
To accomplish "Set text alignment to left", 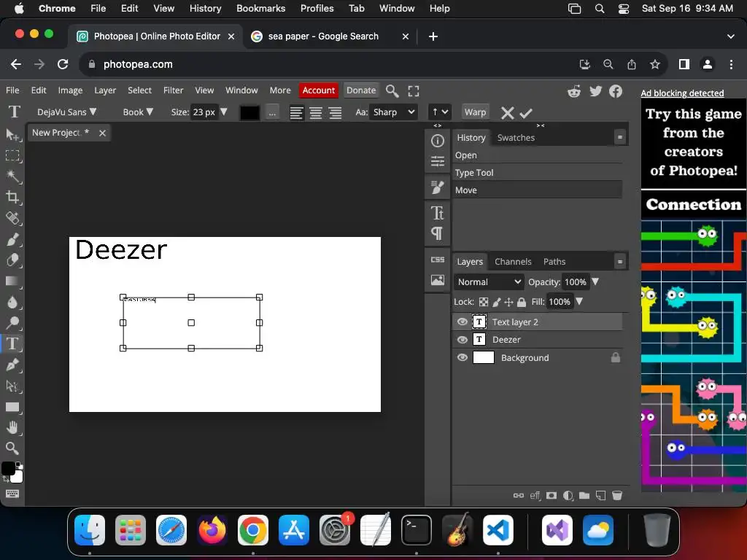I will click(296, 113).
